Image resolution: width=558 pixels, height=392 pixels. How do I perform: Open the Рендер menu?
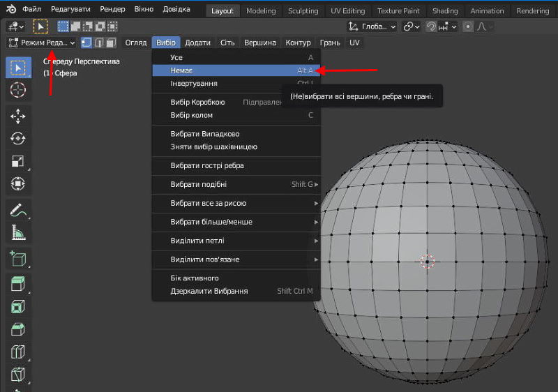pos(112,9)
